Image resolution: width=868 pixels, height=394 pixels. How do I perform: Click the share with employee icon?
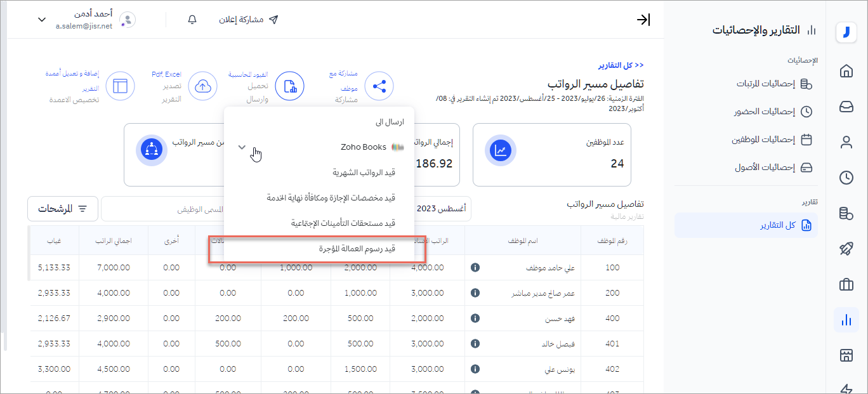(x=379, y=86)
